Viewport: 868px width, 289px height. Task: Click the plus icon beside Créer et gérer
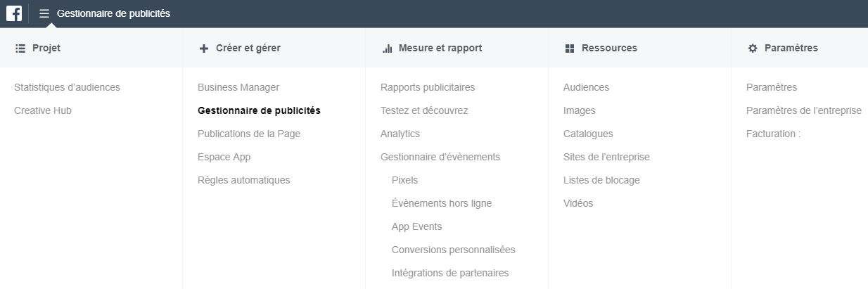click(x=204, y=49)
